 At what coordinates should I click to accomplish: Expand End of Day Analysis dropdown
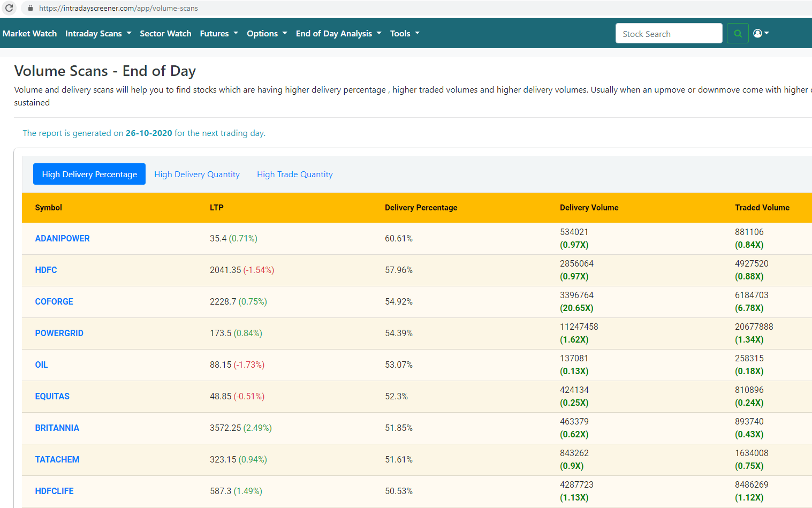(x=338, y=33)
